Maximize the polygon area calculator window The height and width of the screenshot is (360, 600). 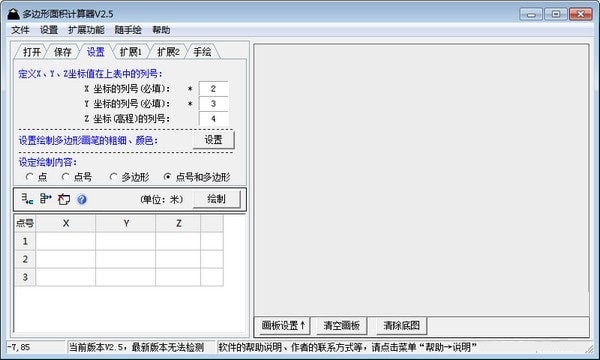point(556,14)
